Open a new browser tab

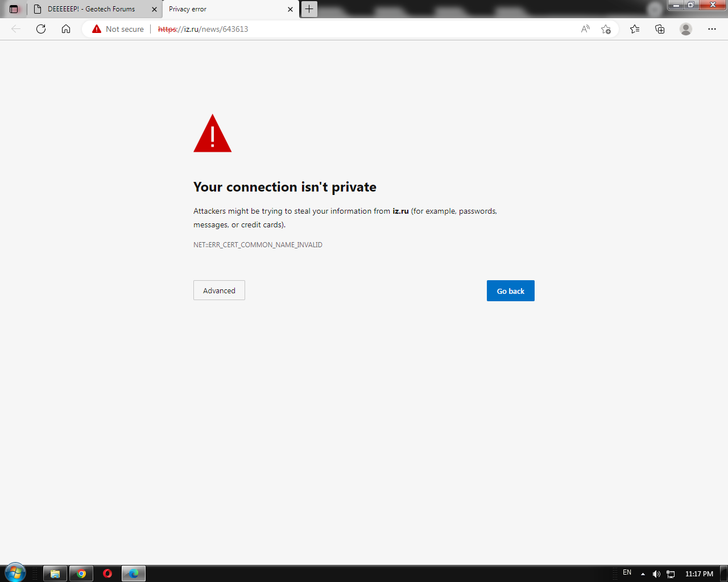coord(309,9)
